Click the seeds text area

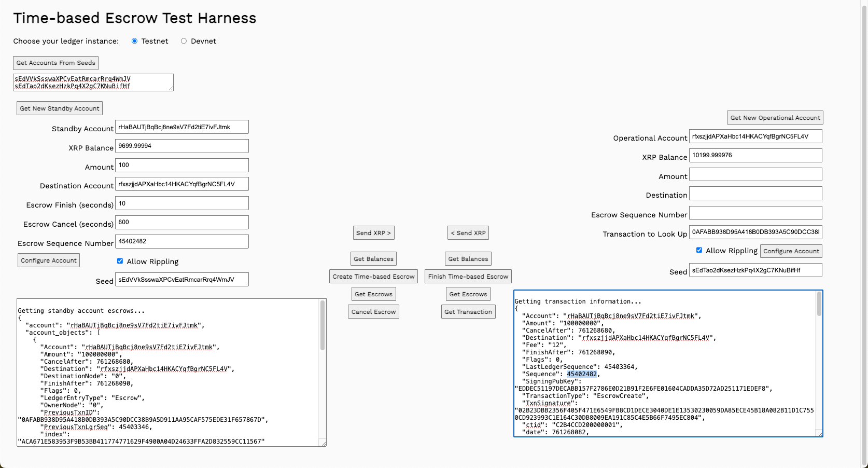point(93,82)
